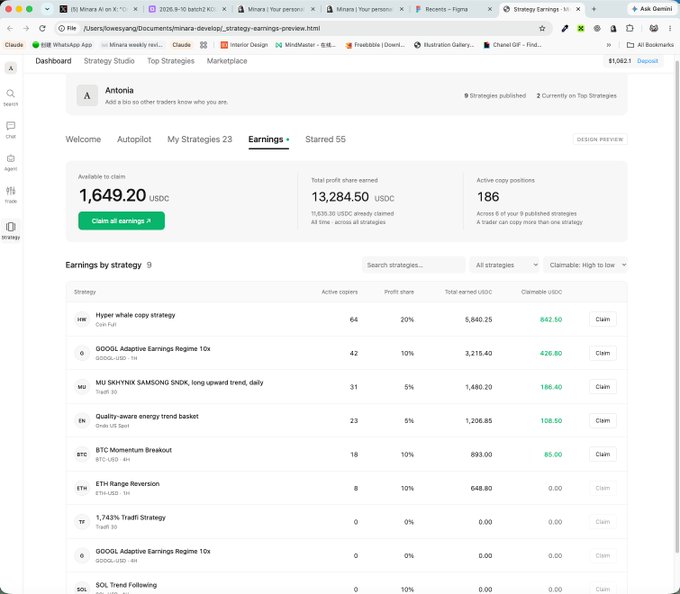Open the Interior Design bookmark
The image size is (680, 594).
[x=244, y=45]
